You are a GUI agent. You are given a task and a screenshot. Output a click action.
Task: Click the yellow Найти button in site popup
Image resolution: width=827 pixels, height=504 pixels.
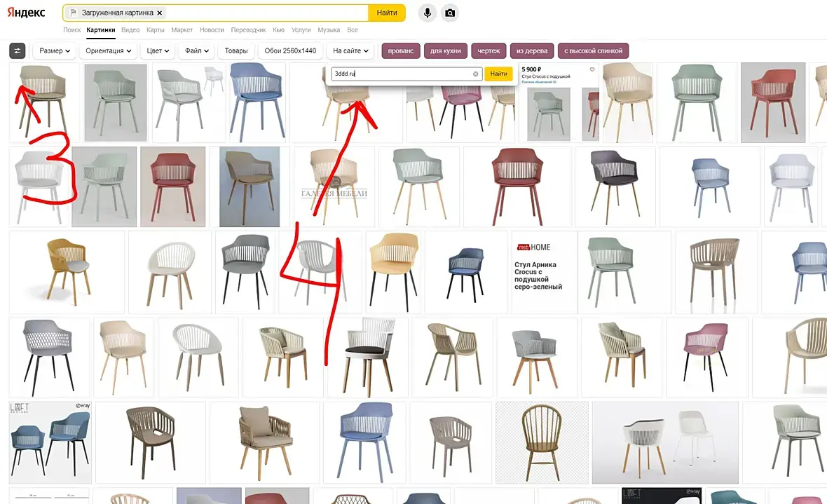tap(498, 74)
